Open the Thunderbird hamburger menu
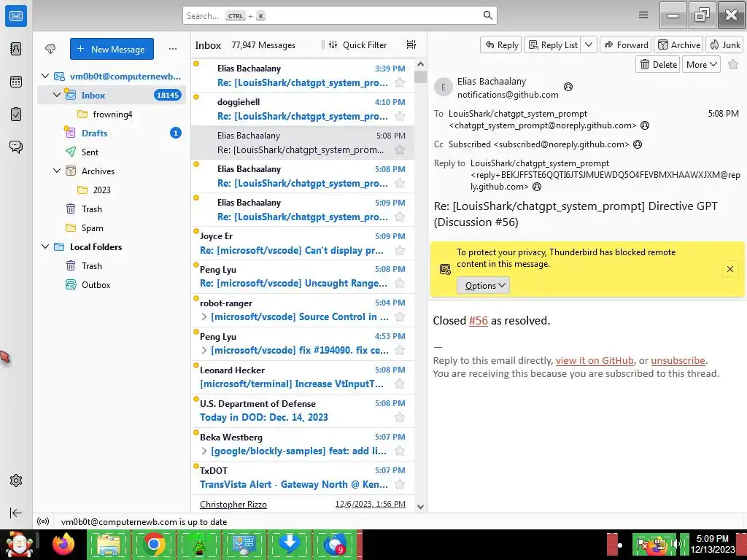The width and height of the screenshot is (747, 560). (x=643, y=15)
